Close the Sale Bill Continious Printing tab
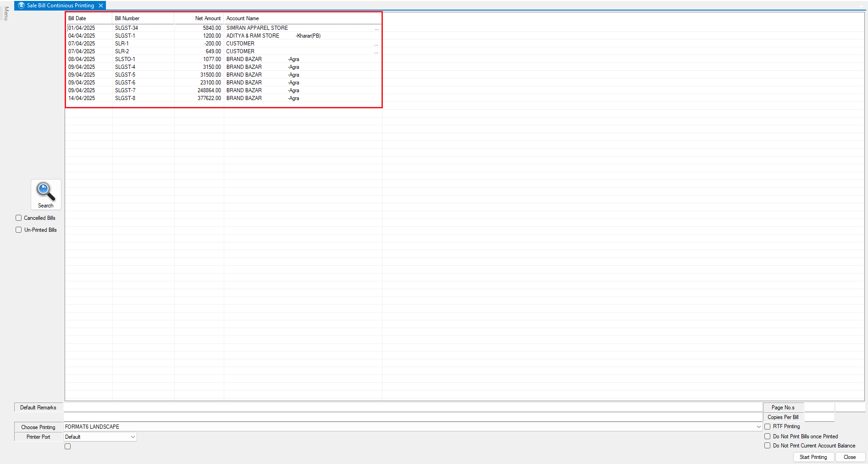 pyautogui.click(x=101, y=6)
